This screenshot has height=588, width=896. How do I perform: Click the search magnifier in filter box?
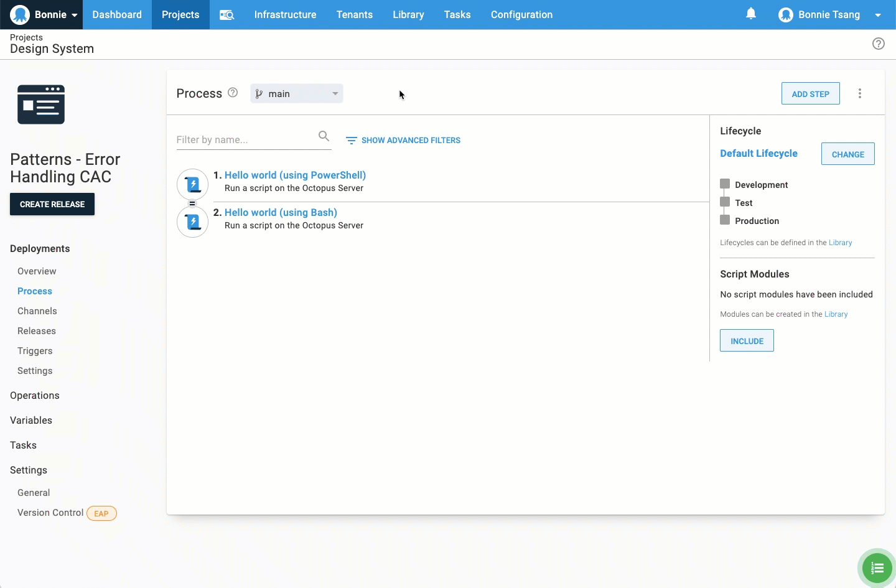(324, 136)
